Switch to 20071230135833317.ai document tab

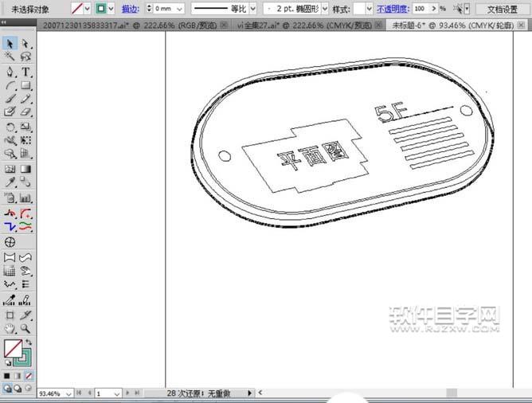[x=129, y=25]
